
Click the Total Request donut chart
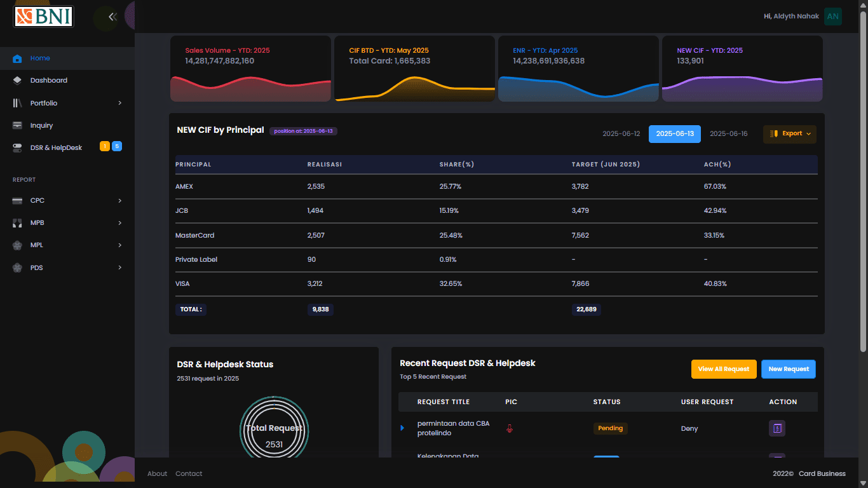click(x=274, y=426)
